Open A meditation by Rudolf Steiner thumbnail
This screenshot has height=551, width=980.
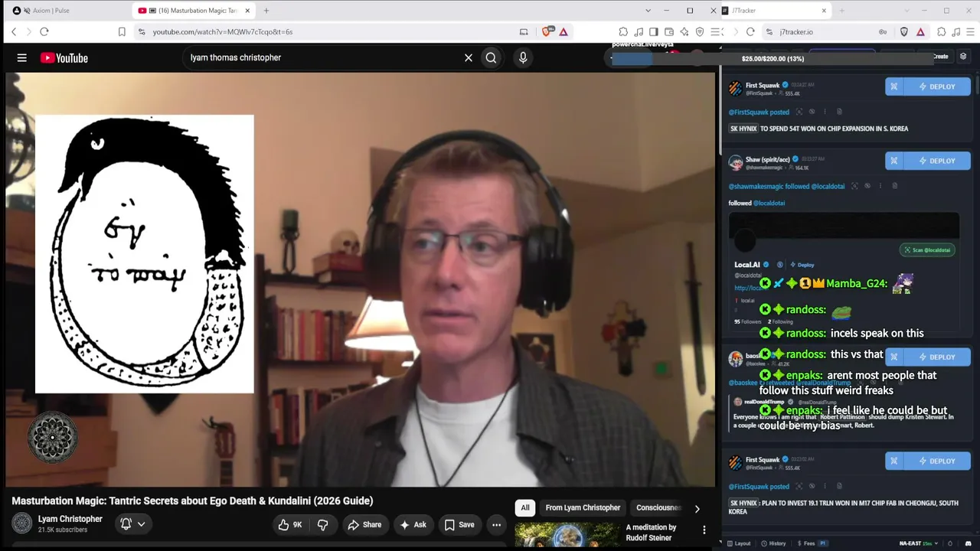(x=567, y=536)
